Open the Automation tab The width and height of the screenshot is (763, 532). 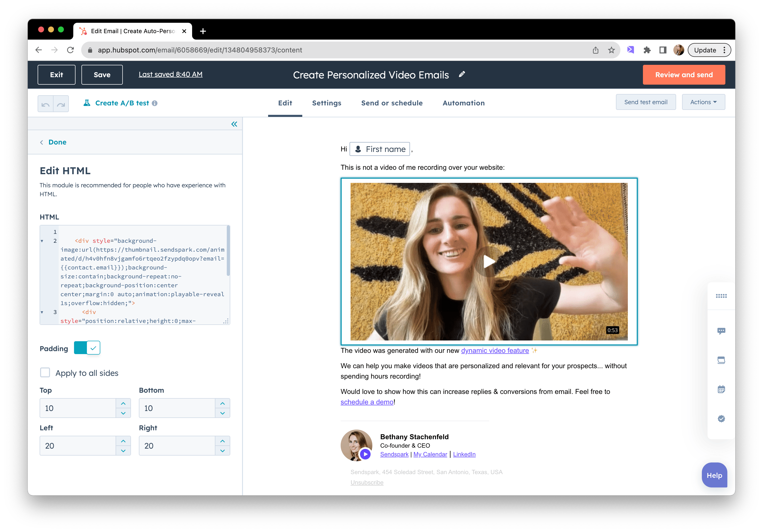(x=464, y=103)
